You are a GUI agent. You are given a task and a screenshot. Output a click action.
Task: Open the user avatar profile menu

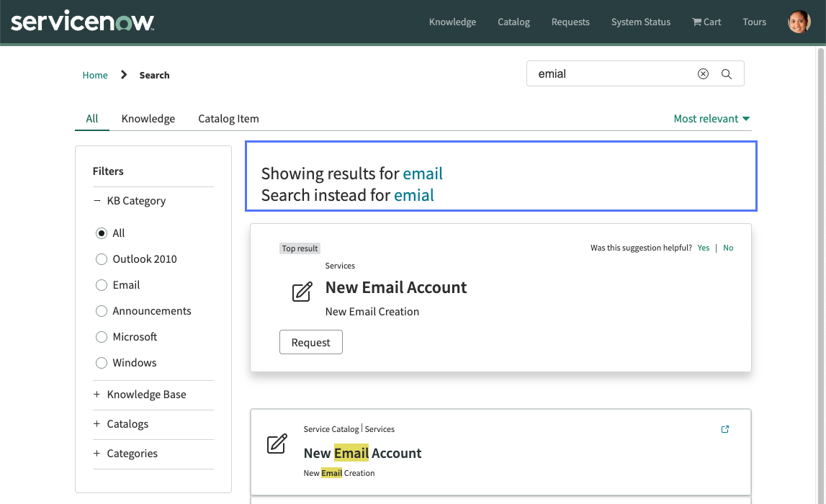pyautogui.click(x=799, y=22)
